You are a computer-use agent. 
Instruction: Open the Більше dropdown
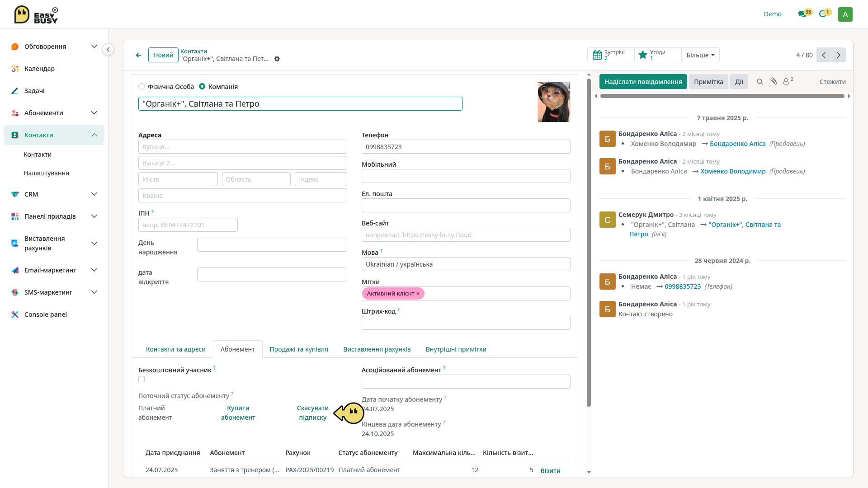point(700,55)
